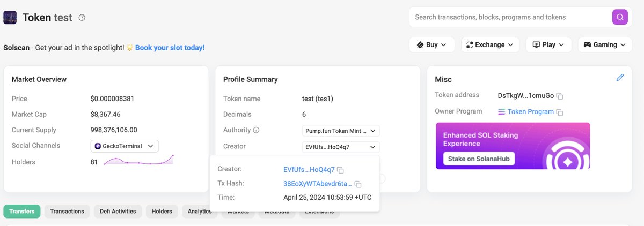Open the 38EoXyWTAbevdr6ta... transaction hash link

pos(318,184)
